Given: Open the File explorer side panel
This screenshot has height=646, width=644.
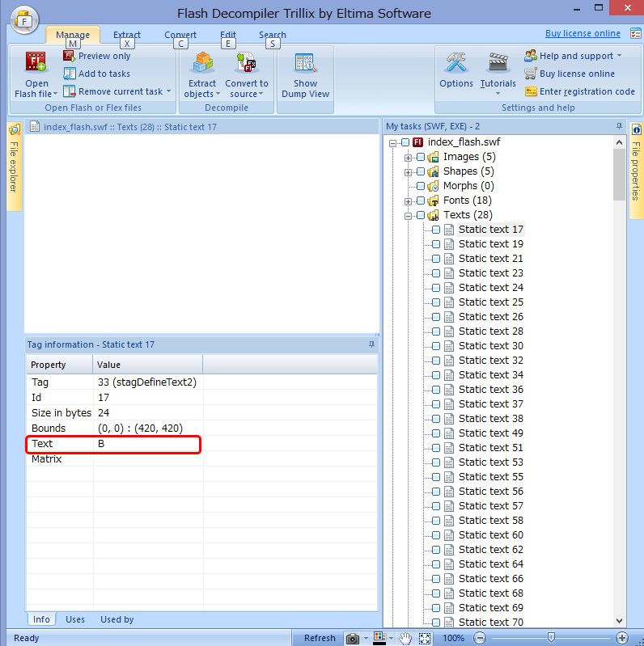Looking at the screenshot, I should (14, 166).
